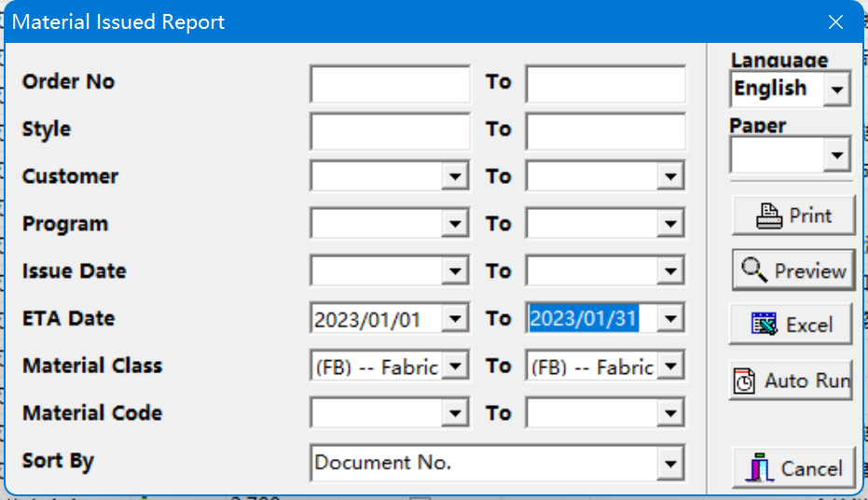This screenshot has height=500, width=868.
Task: Expand the Program To dropdown
Action: (x=670, y=224)
